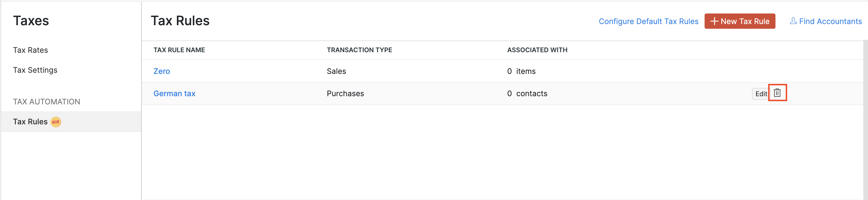
Task: Follow the Find Accountants link
Action: point(830,21)
